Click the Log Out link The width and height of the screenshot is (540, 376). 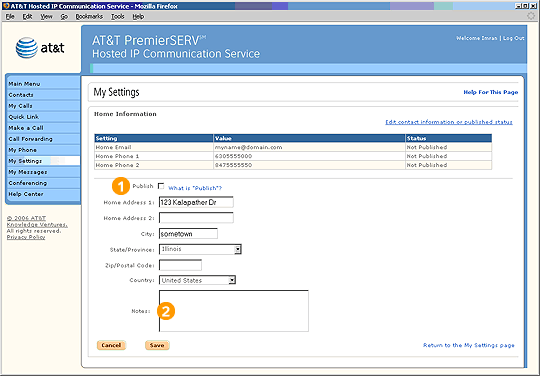pyautogui.click(x=513, y=38)
